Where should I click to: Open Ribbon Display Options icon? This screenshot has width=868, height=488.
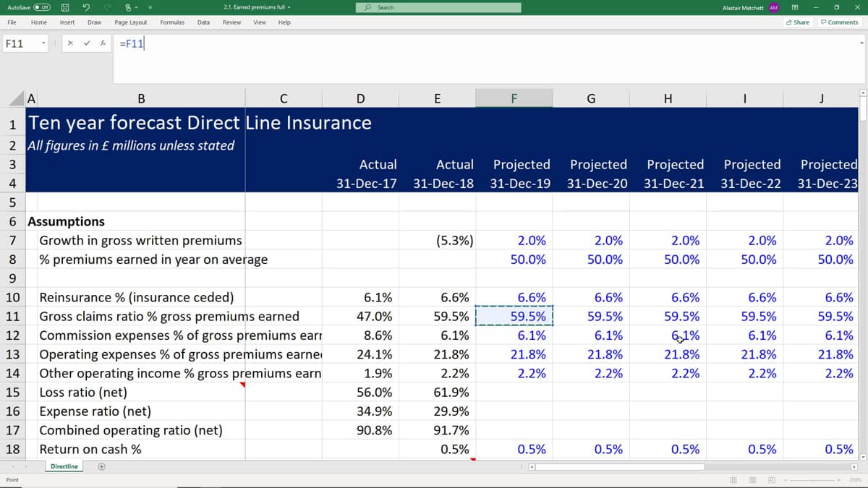coord(796,7)
